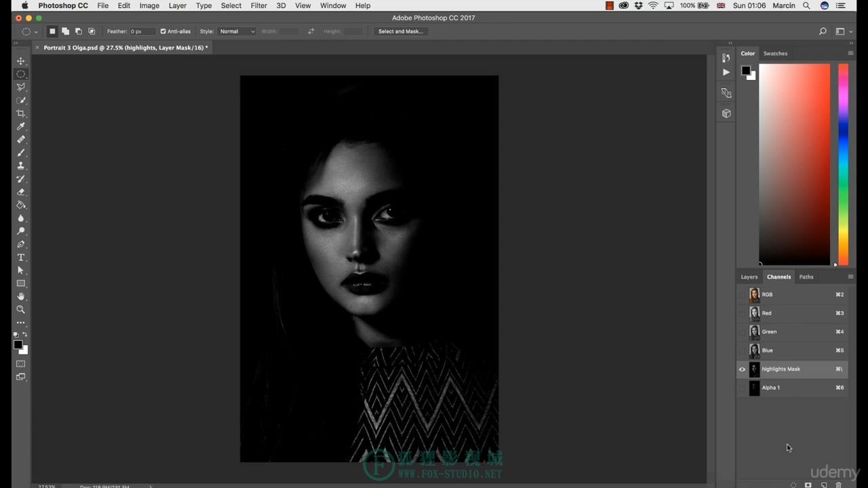Select the Quick Selection tool
The width and height of the screenshot is (868, 488).
tap(21, 100)
